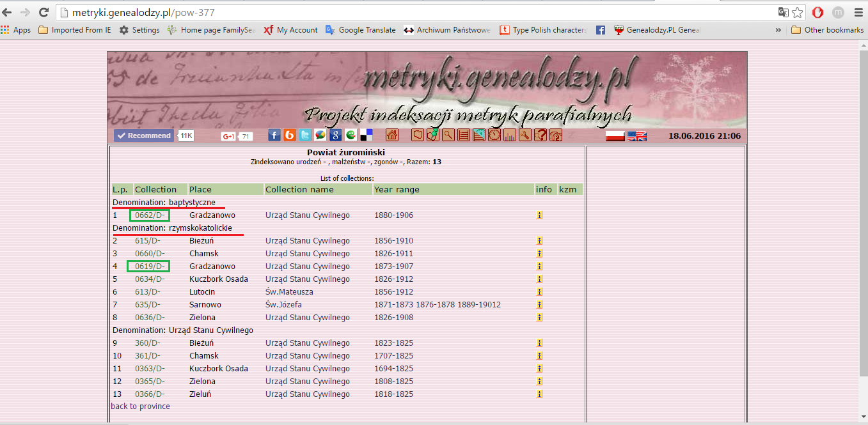The width and height of the screenshot is (868, 425).
Task: Select Polish language using the Polish flag
Action: coord(614,136)
